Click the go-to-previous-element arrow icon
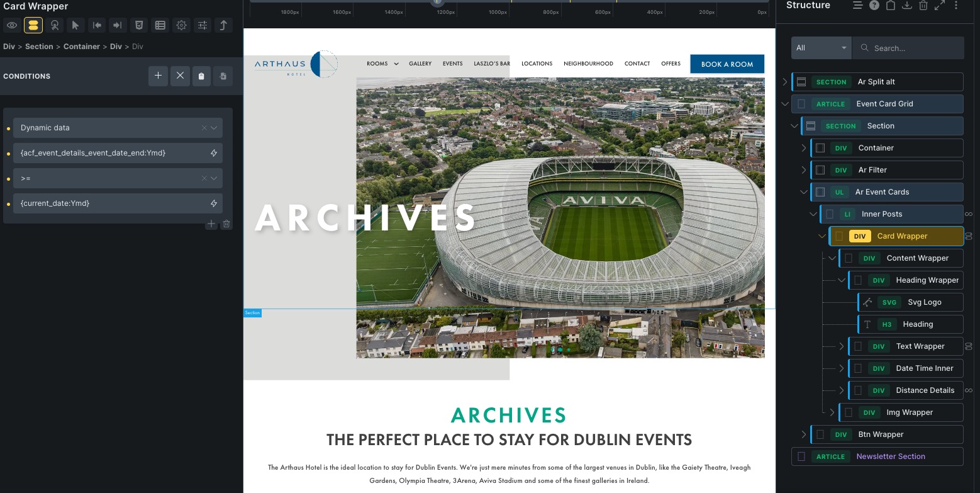Viewport: 980px width, 493px height. (97, 25)
